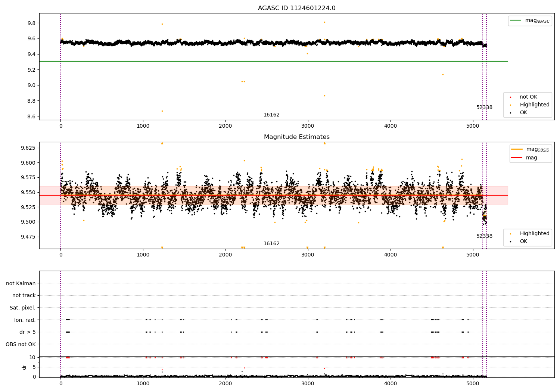This screenshot has height=392, width=560.
Task: Click the 9.2 y-axis tick label
Action: (x=32, y=70)
